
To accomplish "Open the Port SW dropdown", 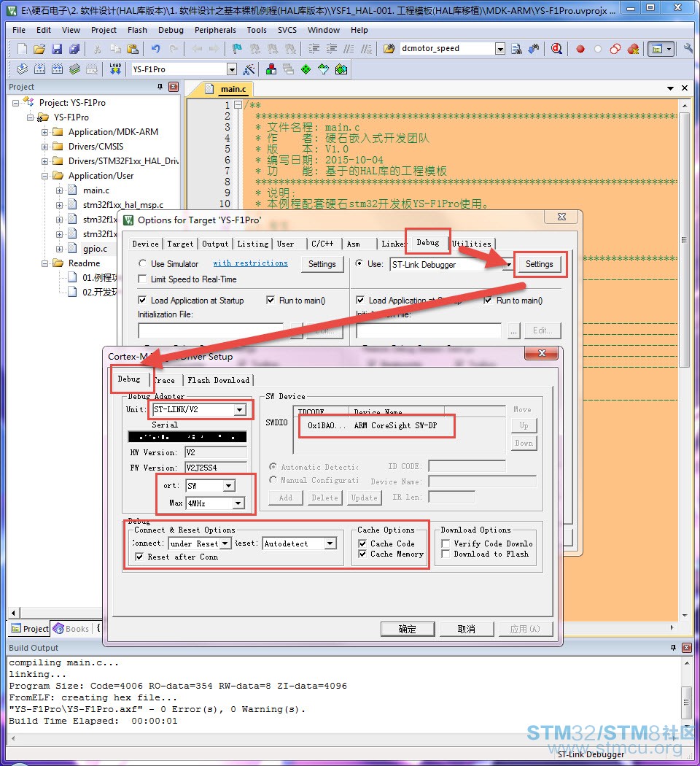I will pyautogui.click(x=228, y=486).
